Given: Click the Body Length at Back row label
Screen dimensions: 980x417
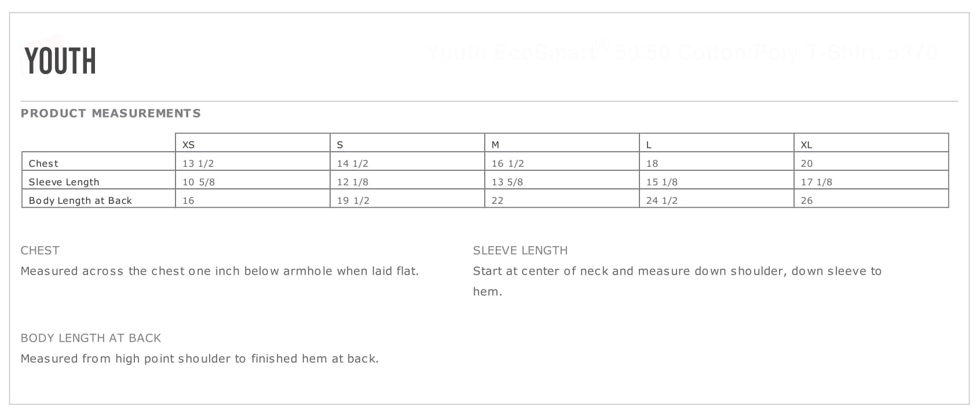Looking at the screenshot, I should [x=81, y=200].
